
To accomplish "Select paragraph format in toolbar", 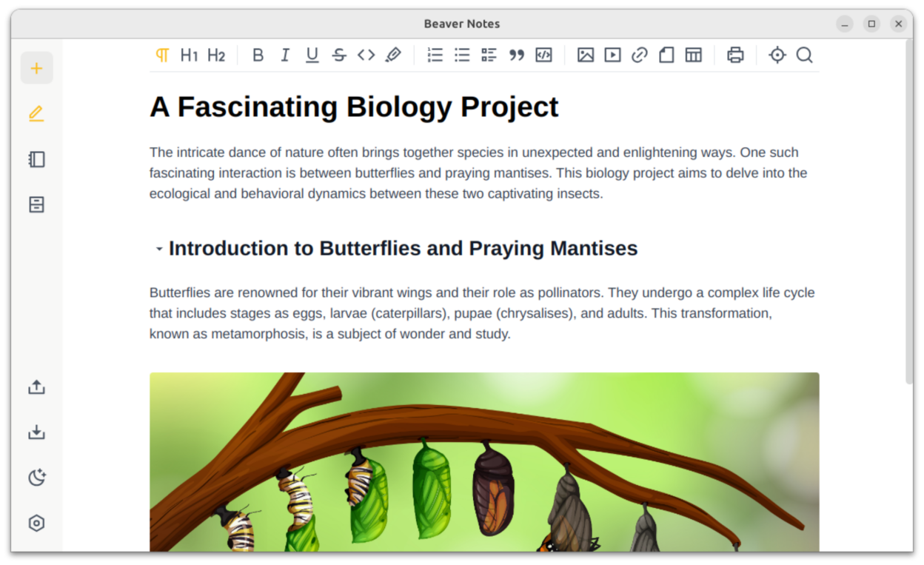I will click(x=162, y=55).
